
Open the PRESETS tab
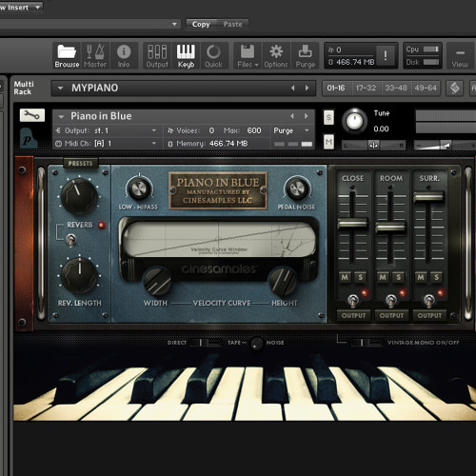[x=80, y=163]
